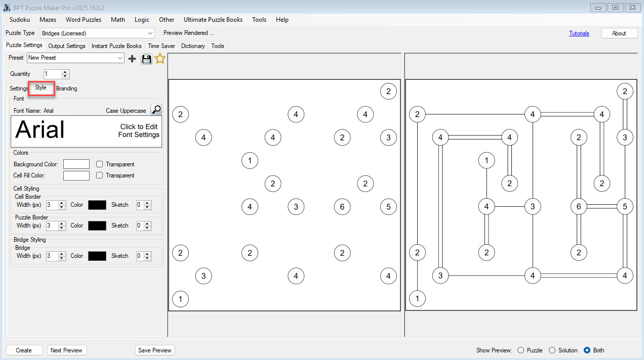
Task: Increase Quantity with the up stepper arrow
Action: (65, 72)
